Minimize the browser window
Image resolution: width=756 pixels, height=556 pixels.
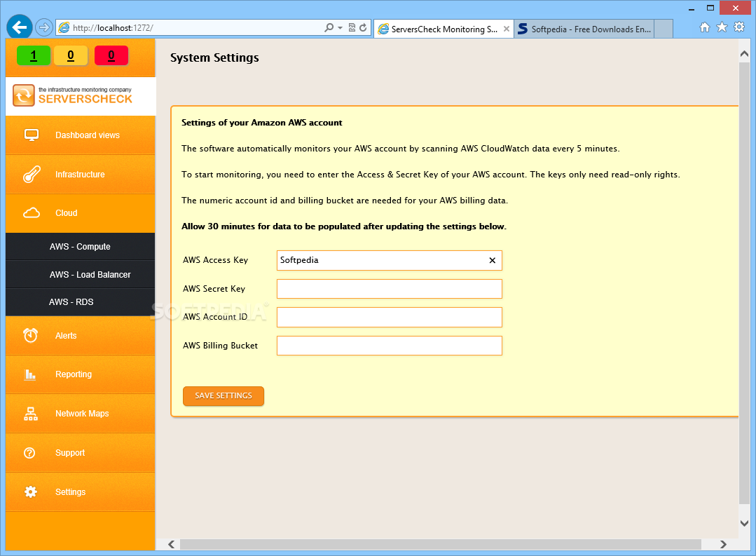tap(692, 8)
